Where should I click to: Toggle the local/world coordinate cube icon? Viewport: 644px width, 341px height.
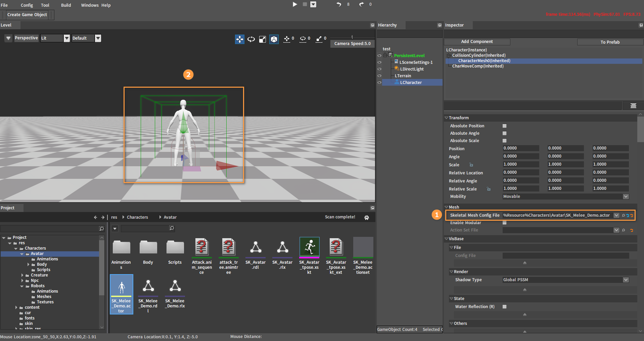click(x=274, y=39)
